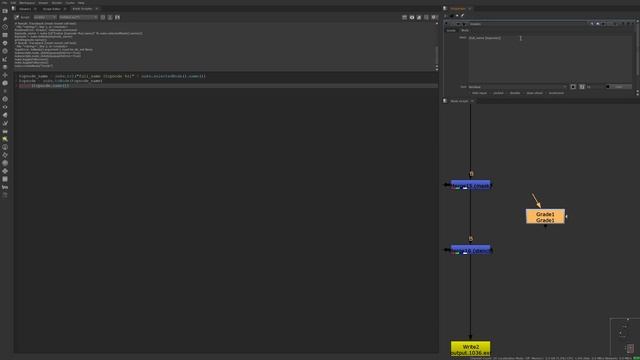Viewport: 640px width, 360px height.
Task: Open the Time nodes toolbar icon
Action: point(5,27)
